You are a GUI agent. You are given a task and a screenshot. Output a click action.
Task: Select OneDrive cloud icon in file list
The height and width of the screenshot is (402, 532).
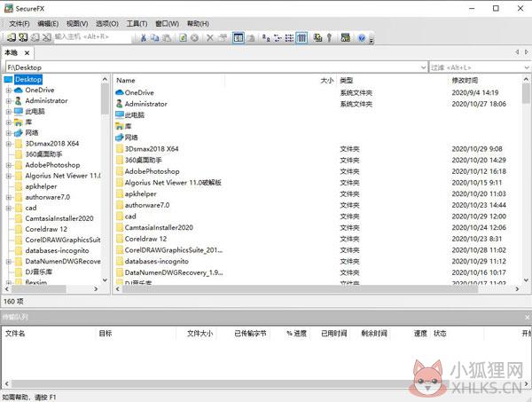(120, 92)
